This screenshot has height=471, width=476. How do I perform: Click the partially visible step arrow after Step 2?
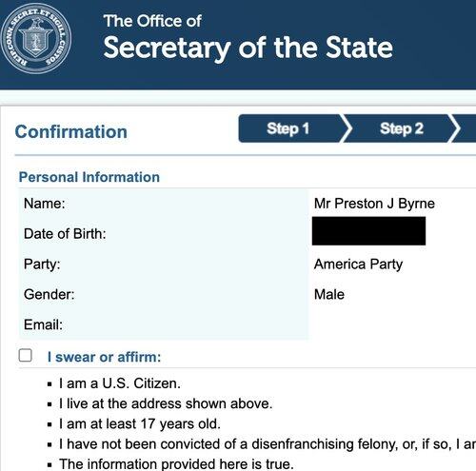(464, 128)
